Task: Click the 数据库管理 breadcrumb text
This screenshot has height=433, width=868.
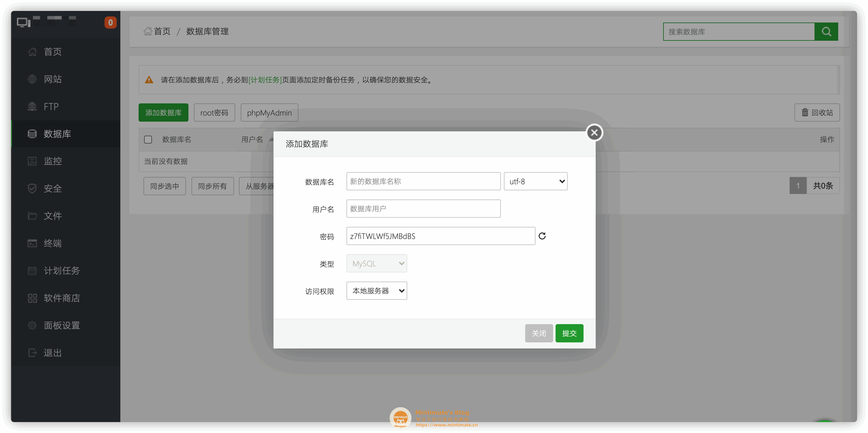Action: tap(207, 31)
